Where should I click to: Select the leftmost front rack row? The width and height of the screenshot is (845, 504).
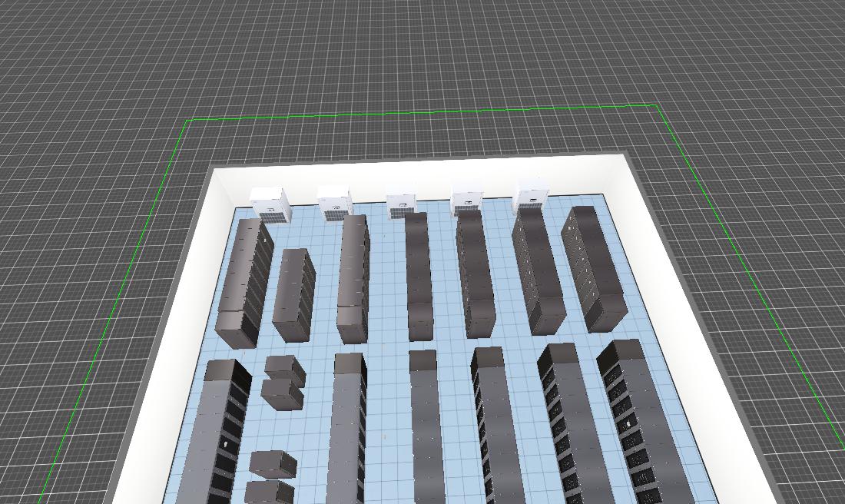[217, 430]
